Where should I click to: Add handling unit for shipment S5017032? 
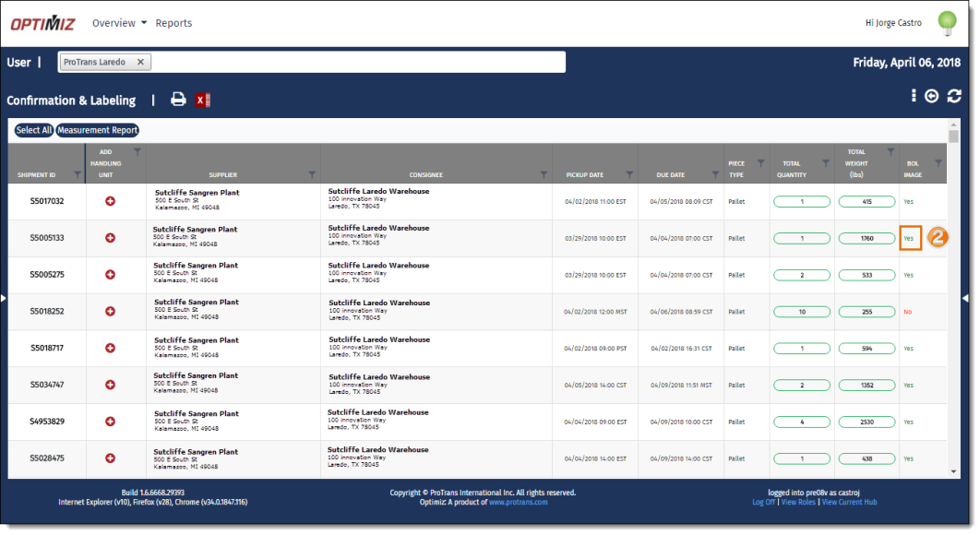pos(111,201)
